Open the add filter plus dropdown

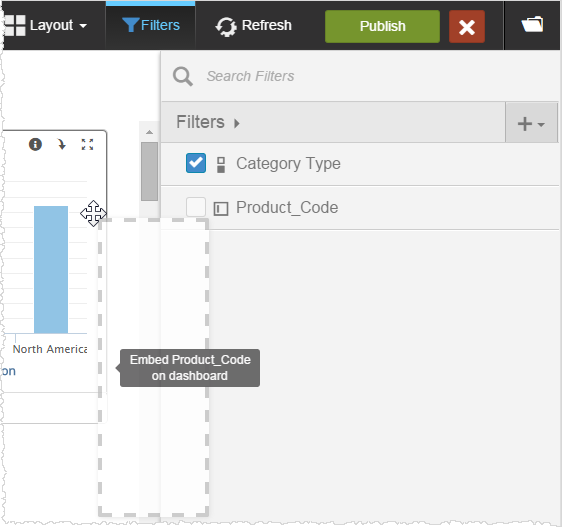click(x=531, y=124)
